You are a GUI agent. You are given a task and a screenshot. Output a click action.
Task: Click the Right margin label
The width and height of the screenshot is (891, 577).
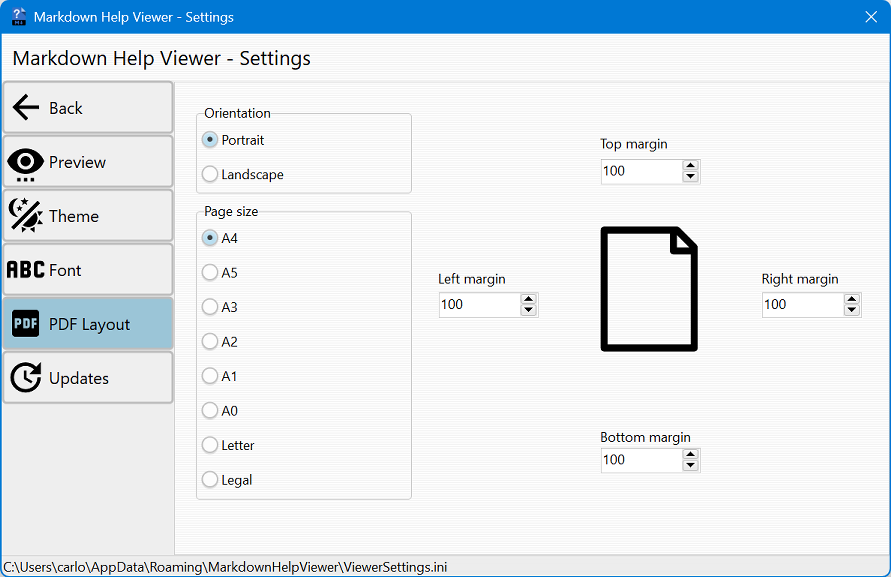click(x=800, y=279)
